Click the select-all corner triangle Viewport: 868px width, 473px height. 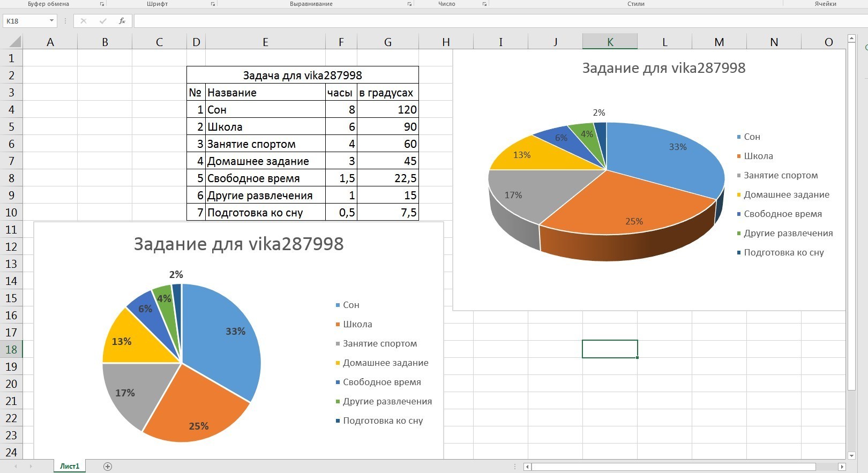tap(15, 42)
